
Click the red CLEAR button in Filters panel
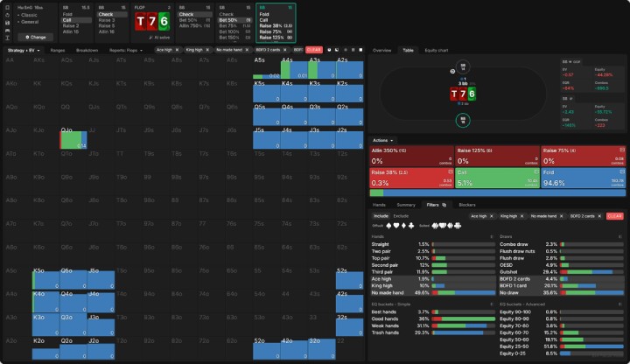tap(615, 216)
